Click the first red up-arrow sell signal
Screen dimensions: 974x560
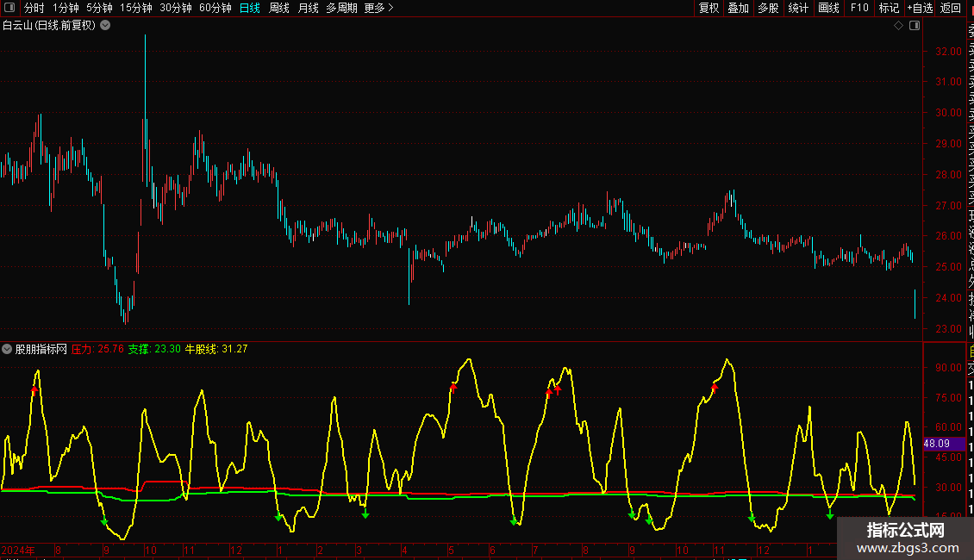34,390
